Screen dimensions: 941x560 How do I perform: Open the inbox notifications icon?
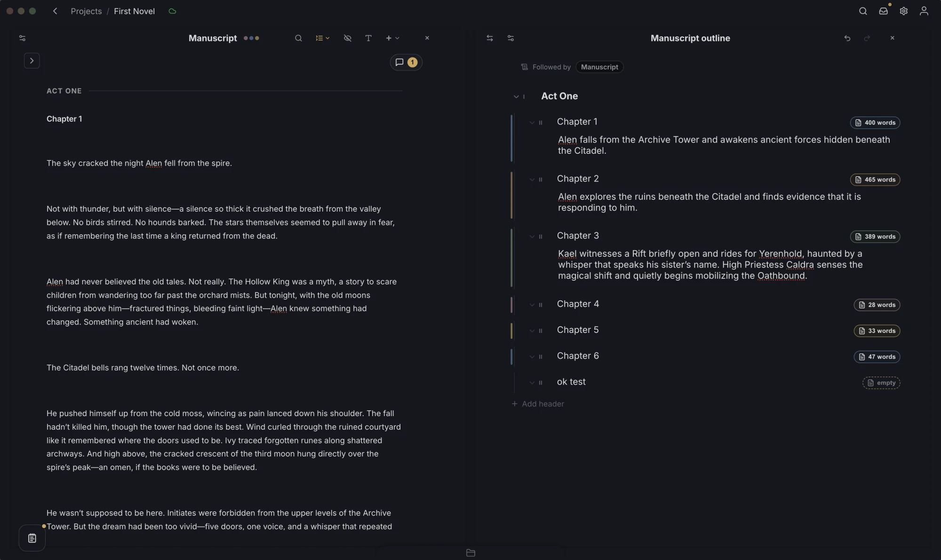point(884,11)
